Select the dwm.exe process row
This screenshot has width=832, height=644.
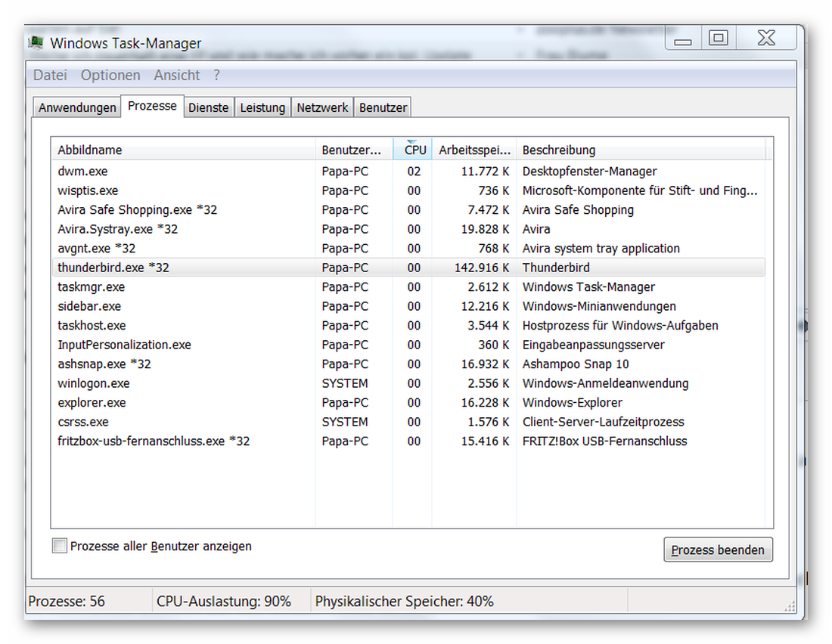point(408,172)
